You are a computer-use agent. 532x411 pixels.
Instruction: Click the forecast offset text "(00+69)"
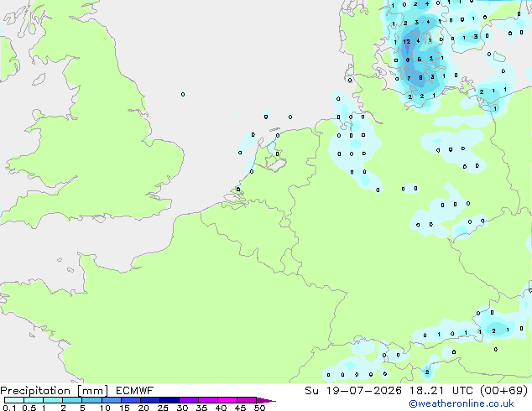[504, 391]
